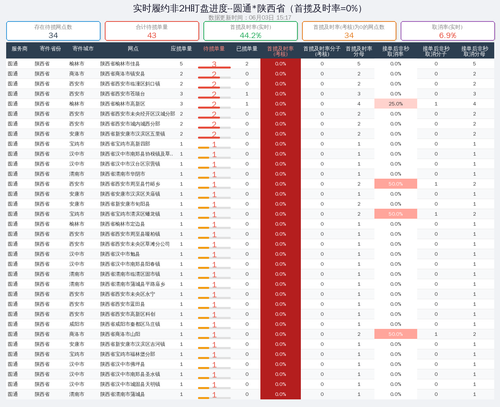Click 陕西省西安市城内城西分部 network name
This screenshot has width=500, height=407.
(130, 124)
